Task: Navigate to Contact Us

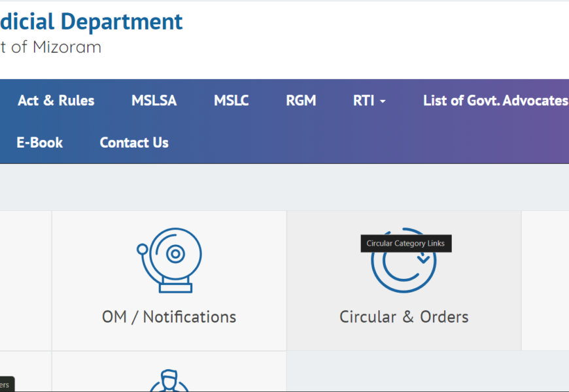Action: click(x=134, y=142)
